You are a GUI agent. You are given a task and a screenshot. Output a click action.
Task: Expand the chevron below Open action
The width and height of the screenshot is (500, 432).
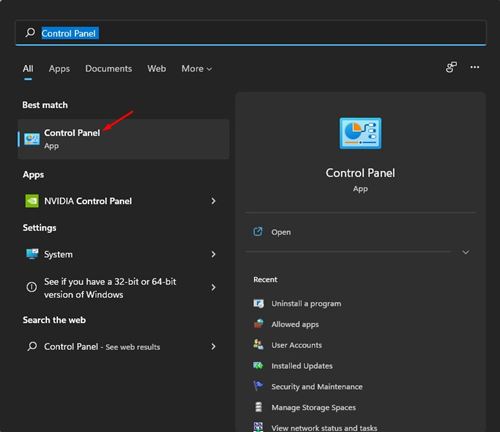pos(466,252)
